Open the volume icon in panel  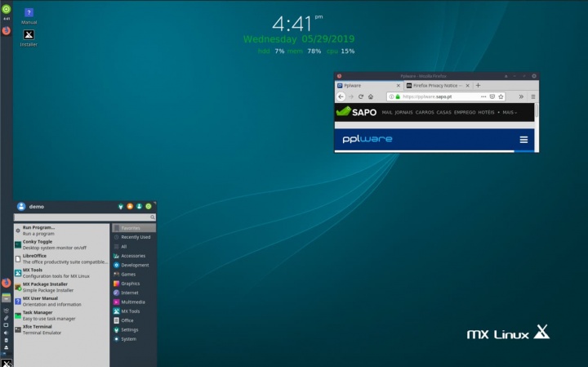click(x=6, y=333)
